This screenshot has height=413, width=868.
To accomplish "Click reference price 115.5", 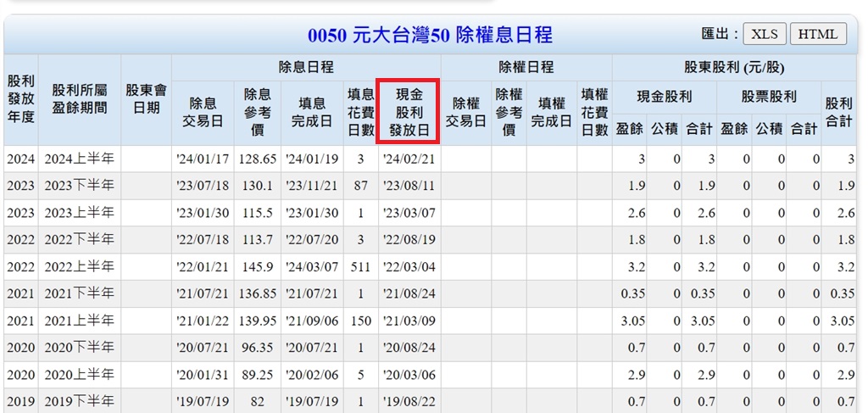I will (x=258, y=213).
